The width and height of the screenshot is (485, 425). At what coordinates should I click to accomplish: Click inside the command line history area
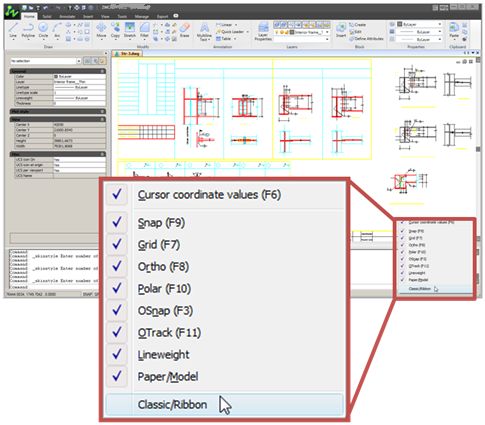pyautogui.click(x=53, y=269)
